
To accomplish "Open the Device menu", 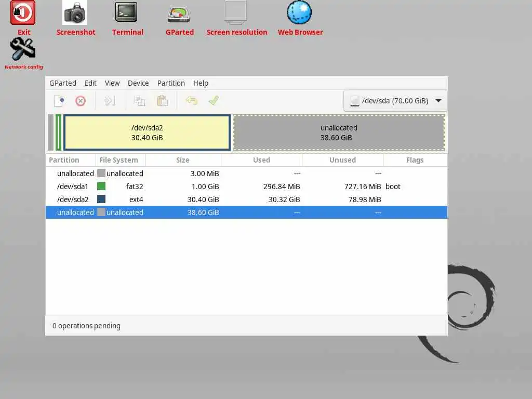I will 138,83.
